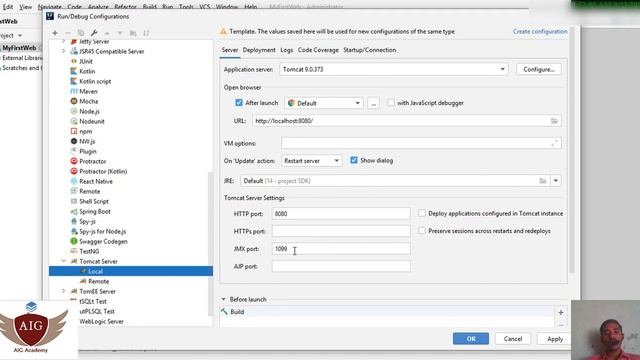Select the Maven template

[88, 91]
